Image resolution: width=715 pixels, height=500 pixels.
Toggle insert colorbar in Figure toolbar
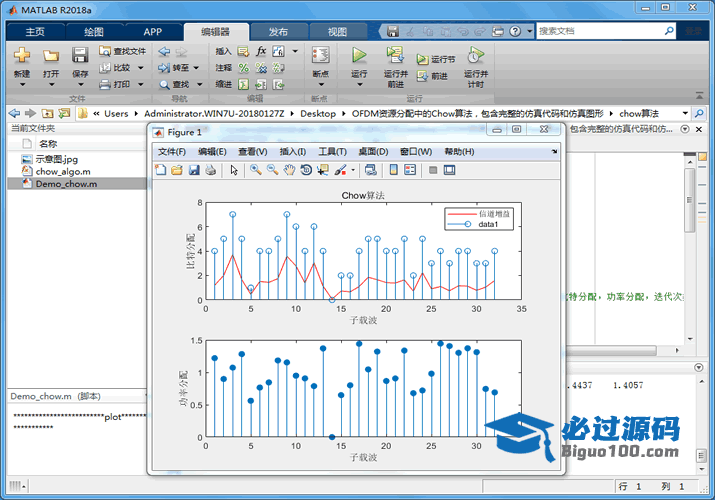(394, 170)
